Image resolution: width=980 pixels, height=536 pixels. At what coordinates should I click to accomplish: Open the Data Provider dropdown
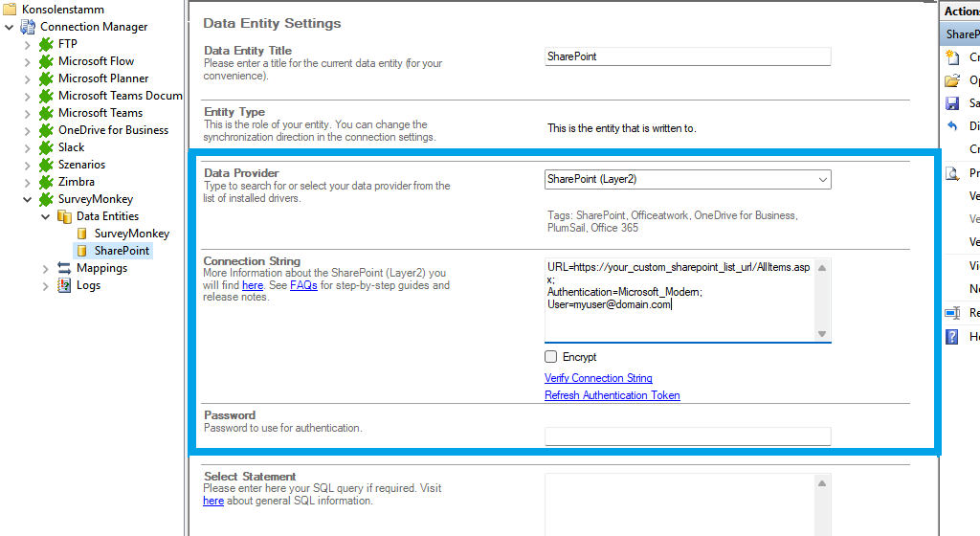point(822,179)
